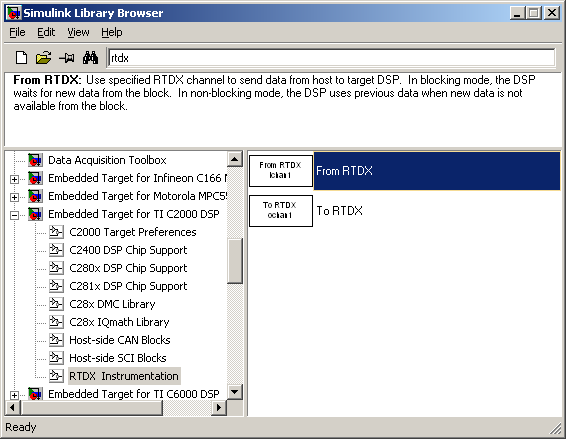Select To RTDX block label
The image size is (566, 439).
pos(339,211)
